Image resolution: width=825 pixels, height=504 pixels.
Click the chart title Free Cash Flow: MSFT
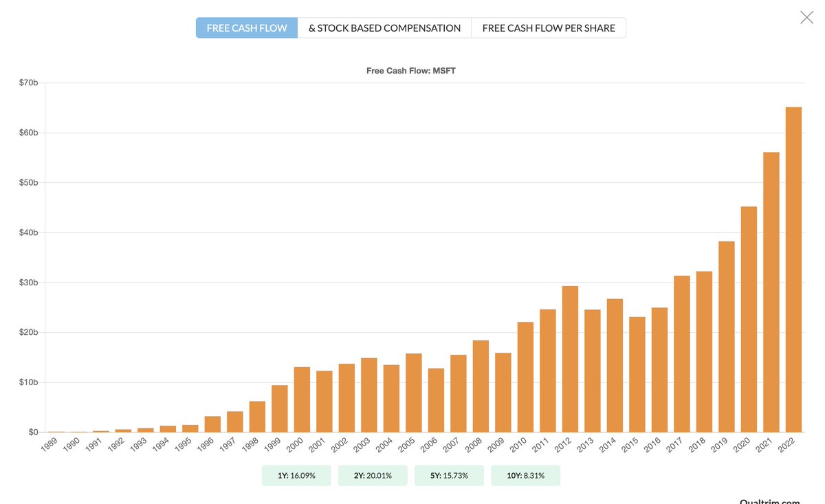click(411, 71)
